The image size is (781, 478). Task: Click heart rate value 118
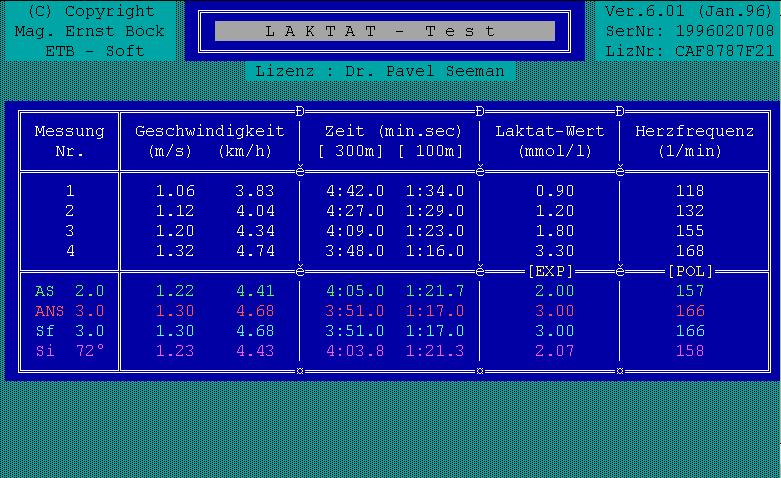[x=690, y=191]
